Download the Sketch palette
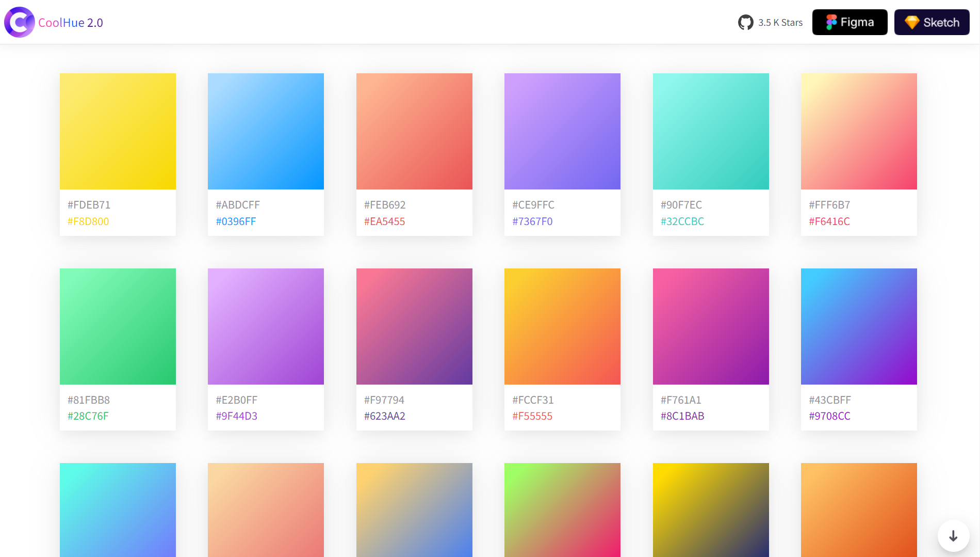The height and width of the screenshot is (557, 980). click(932, 22)
